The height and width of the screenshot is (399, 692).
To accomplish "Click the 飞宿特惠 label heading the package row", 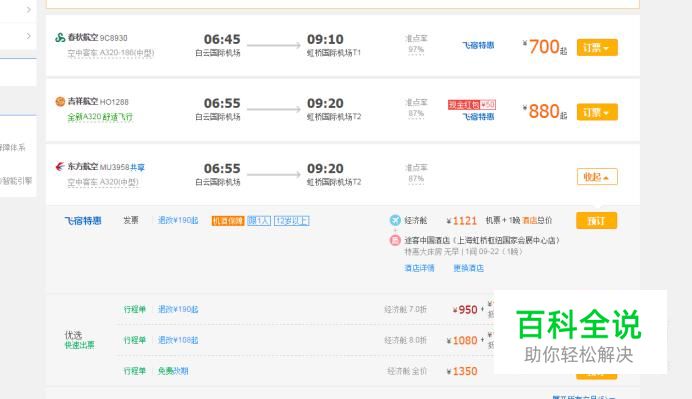I will tap(83, 221).
